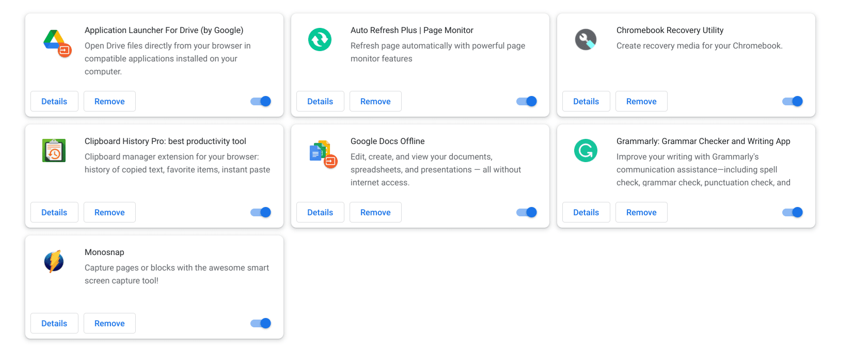Turn off the Monosnap extension
868x349 pixels.
pyautogui.click(x=261, y=323)
